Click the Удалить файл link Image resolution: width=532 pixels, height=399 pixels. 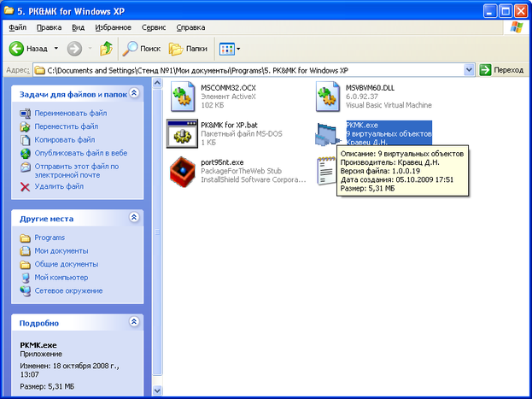pos(59,185)
